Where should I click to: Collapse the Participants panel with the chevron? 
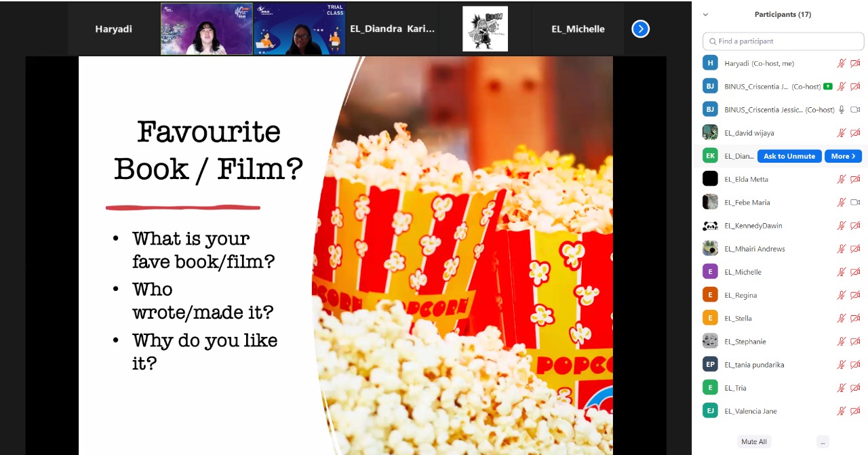click(705, 14)
